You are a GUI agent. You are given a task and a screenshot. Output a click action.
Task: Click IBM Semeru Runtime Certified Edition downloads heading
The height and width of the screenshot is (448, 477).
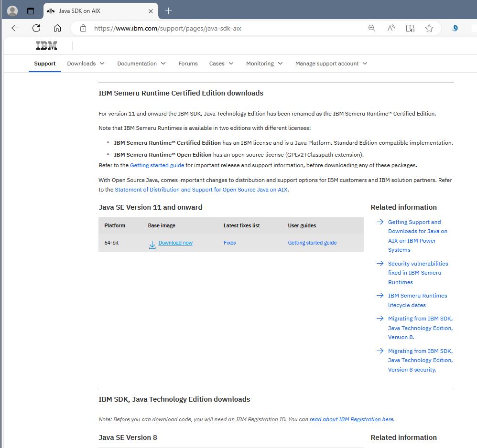pyautogui.click(x=181, y=93)
